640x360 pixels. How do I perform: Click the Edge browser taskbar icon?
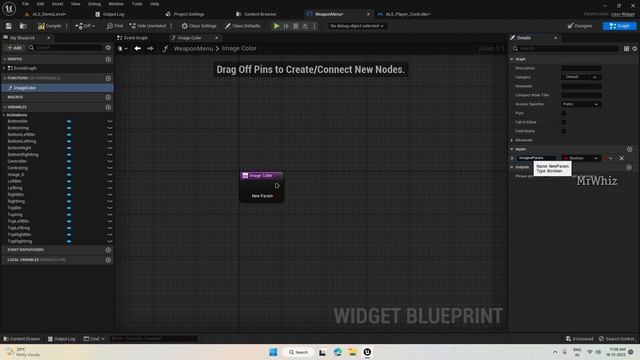(338, 352)
